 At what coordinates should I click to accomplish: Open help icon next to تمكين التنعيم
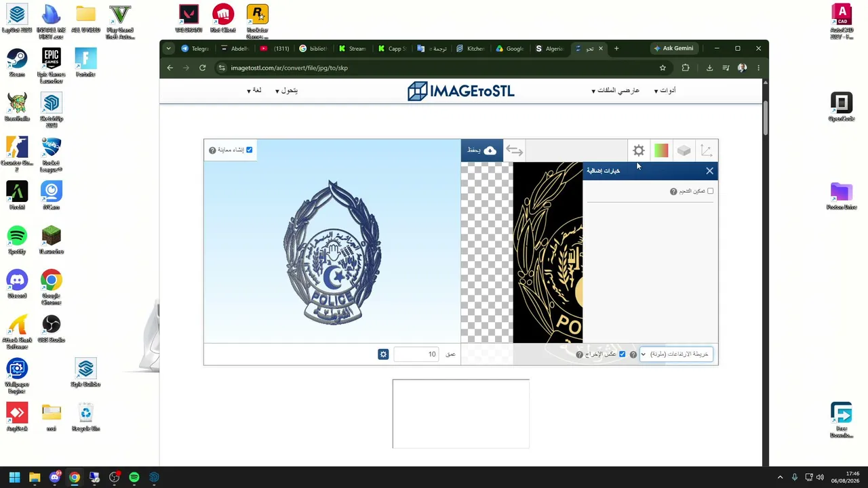pyautogui.click(x=673, y=192)
